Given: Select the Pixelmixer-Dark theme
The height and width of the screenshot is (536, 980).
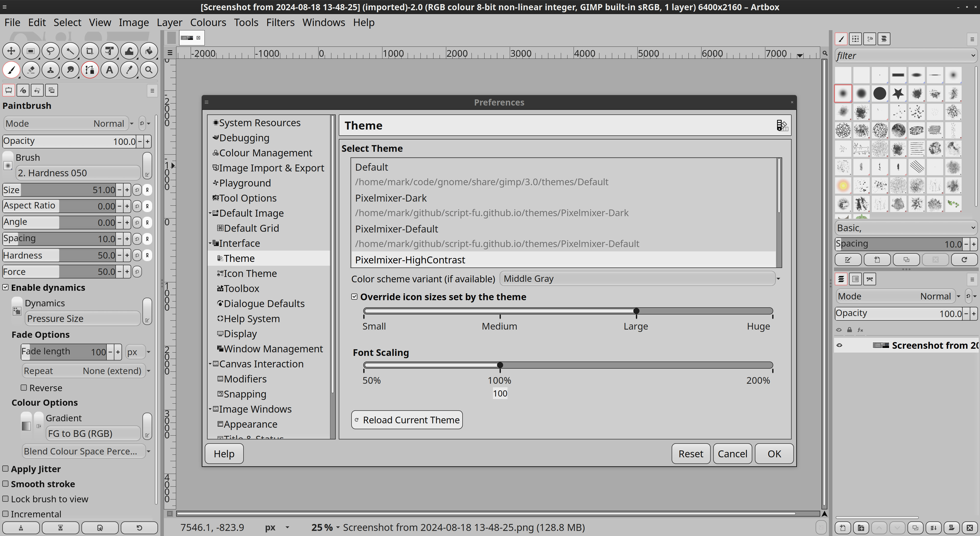Looking at the screenshot, I should [x=563, y=205].
